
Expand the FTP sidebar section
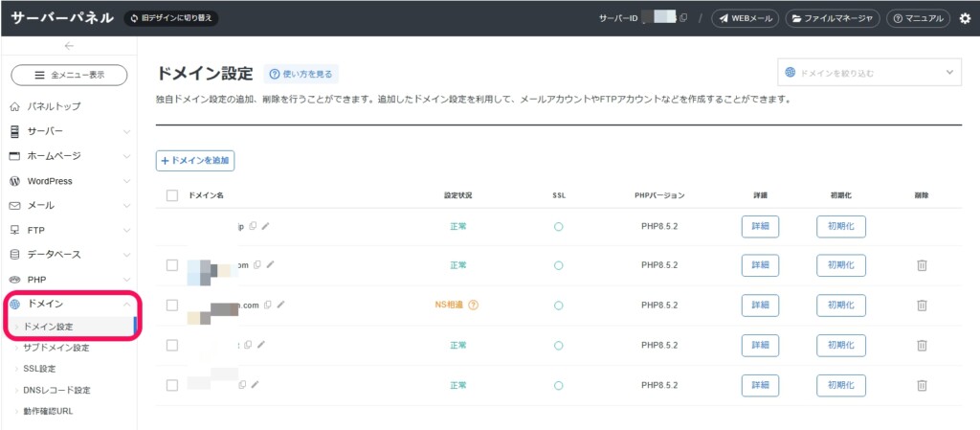pyautogui.click(x=69, y=230)
